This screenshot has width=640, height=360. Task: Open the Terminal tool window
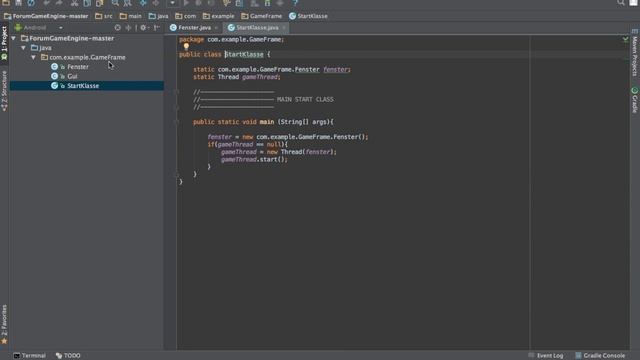tap(29, 356)
